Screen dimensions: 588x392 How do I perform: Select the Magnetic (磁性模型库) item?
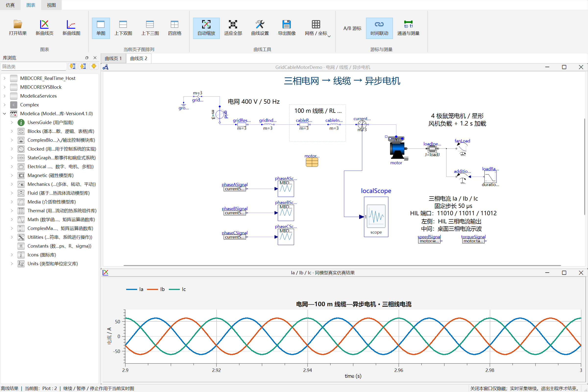tap(50, 176)
